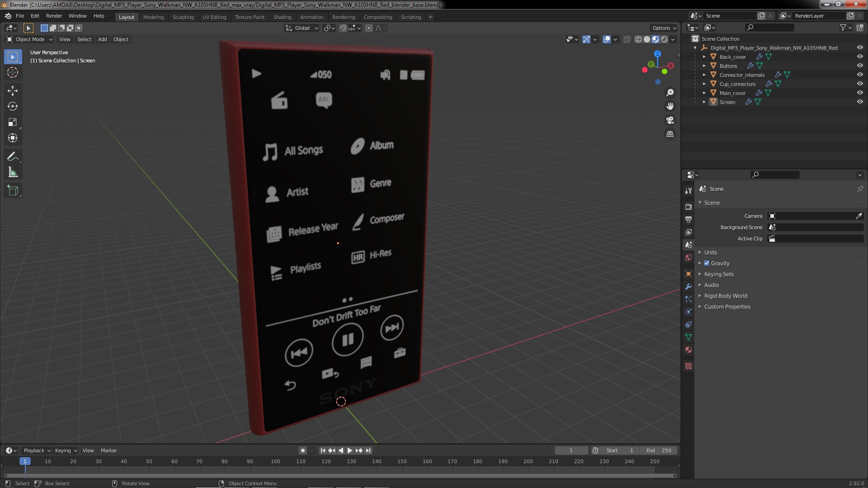Image resolution: width=868 pixels, height=488 pixels.
Task: Select the Measure tool
Action: click(13, 173)
